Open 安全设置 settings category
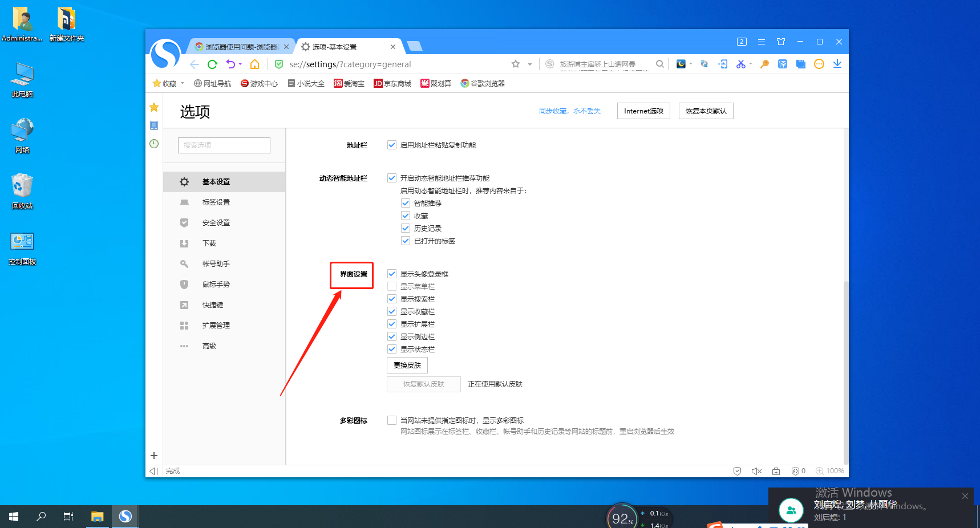 pos(224,223)
